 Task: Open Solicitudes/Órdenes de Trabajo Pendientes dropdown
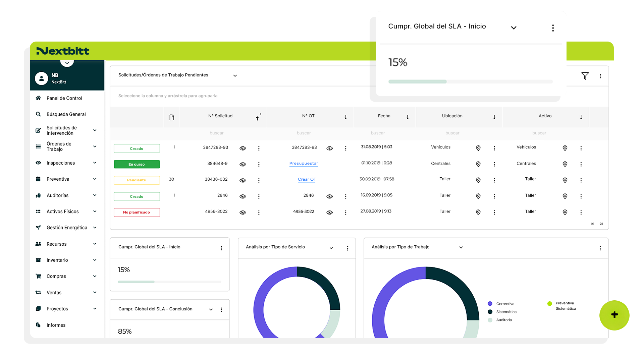235,76
